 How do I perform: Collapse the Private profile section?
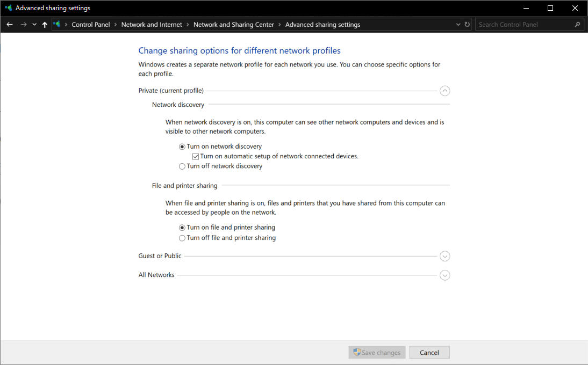point(444,91)
